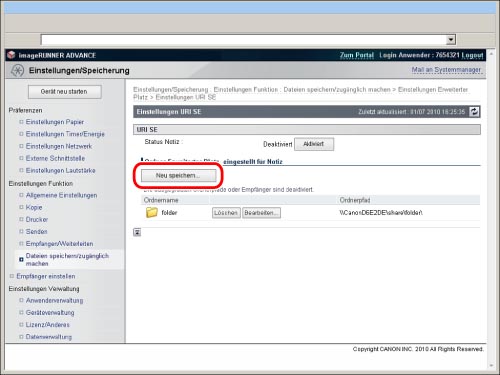Click the Einstellungen/Speicherung breadcrumb link
Image resolution: width=500 pixels, height=375 pixels.
(171, 89)
